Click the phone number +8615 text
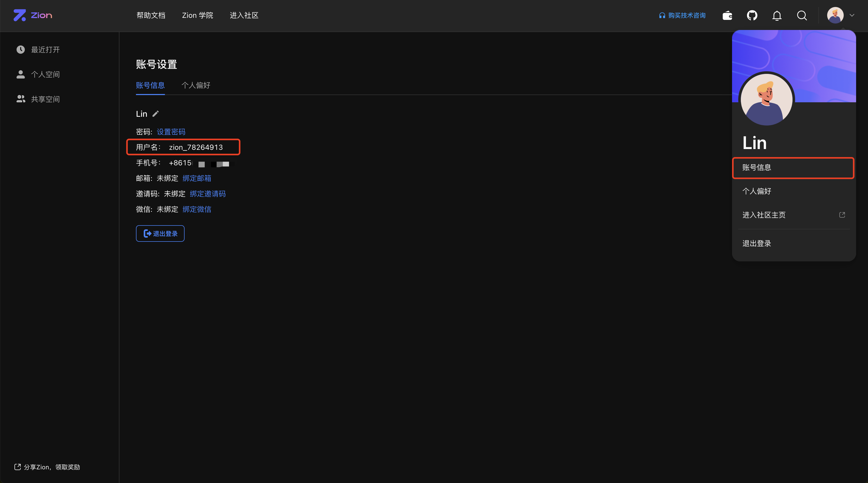This screenshot has width=868, height=483. pos(180,163)
